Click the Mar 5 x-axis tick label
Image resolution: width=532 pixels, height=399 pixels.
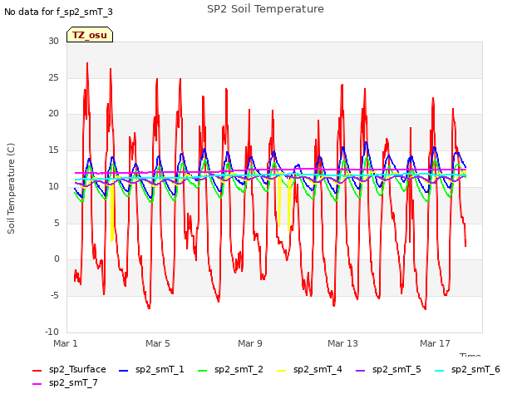pyautogui.click(x=158, y=343)
